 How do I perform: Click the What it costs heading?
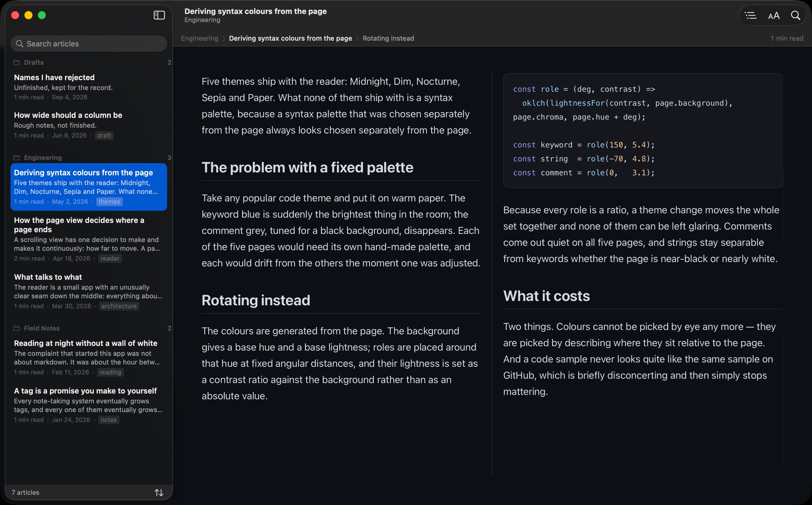pos(546,296)
